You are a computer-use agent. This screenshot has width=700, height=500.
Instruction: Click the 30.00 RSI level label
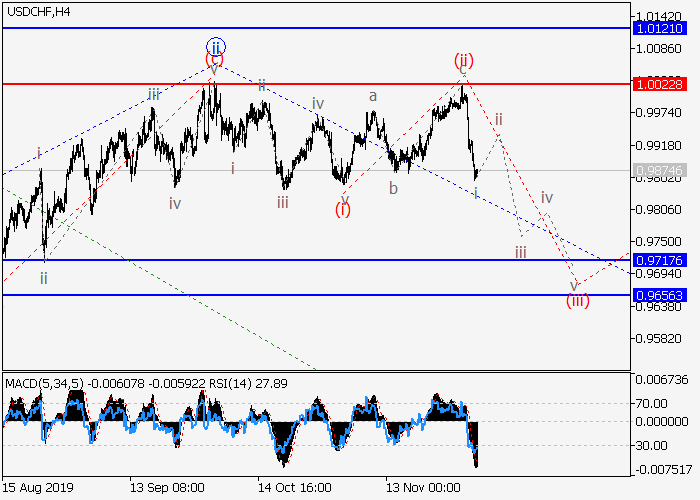(x=657, y=445)
